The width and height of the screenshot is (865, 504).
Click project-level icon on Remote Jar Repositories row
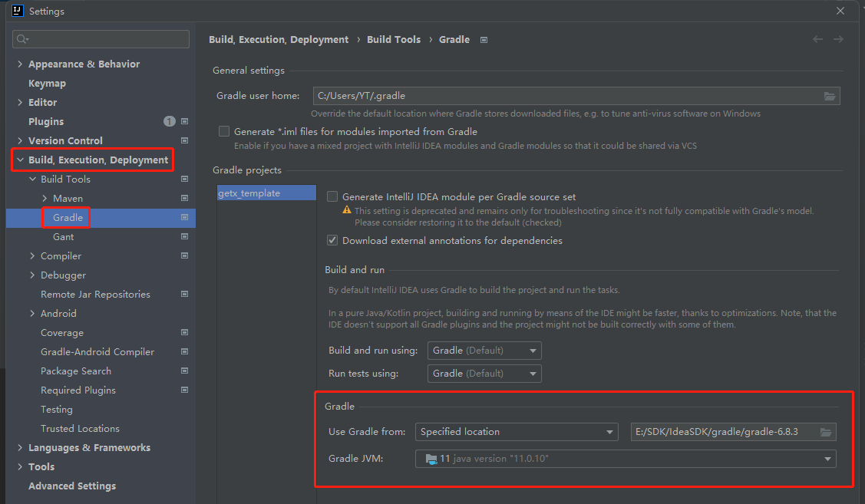coord(185,294)
